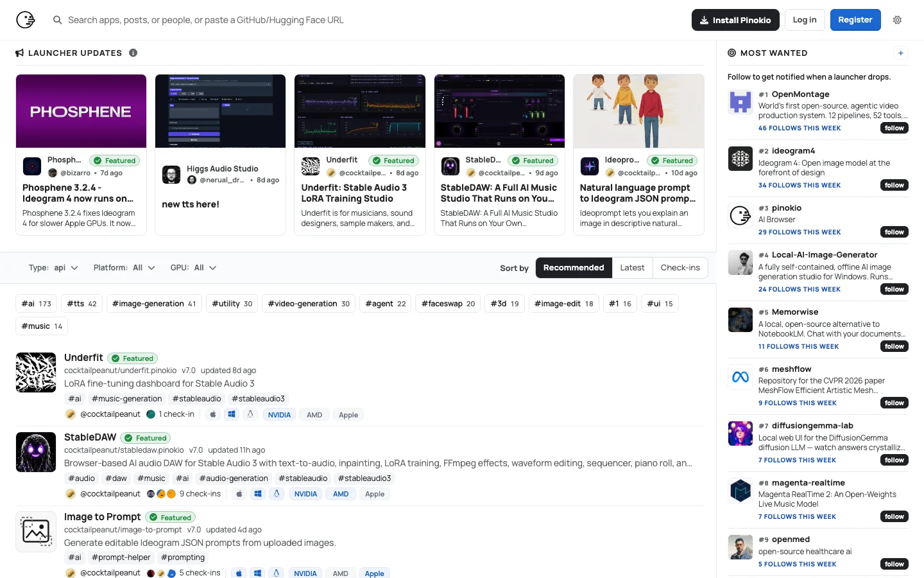The image size is (924, 578).
Task: Select the #faceswap tag
Action: point(448,304)
